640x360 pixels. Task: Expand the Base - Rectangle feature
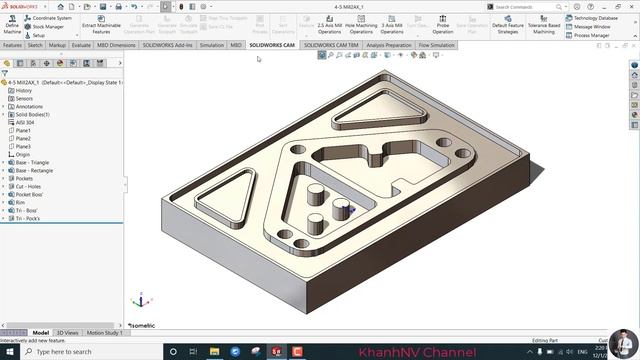(x=4, y=171)
